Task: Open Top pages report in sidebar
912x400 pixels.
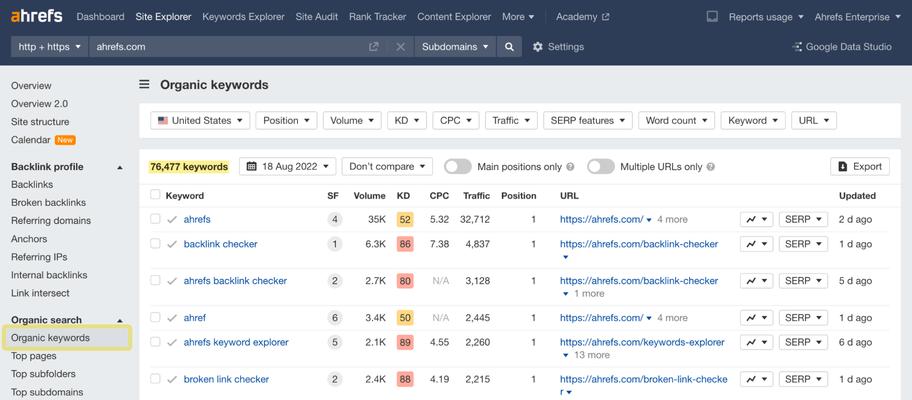Action: click(x=34, y=356)
